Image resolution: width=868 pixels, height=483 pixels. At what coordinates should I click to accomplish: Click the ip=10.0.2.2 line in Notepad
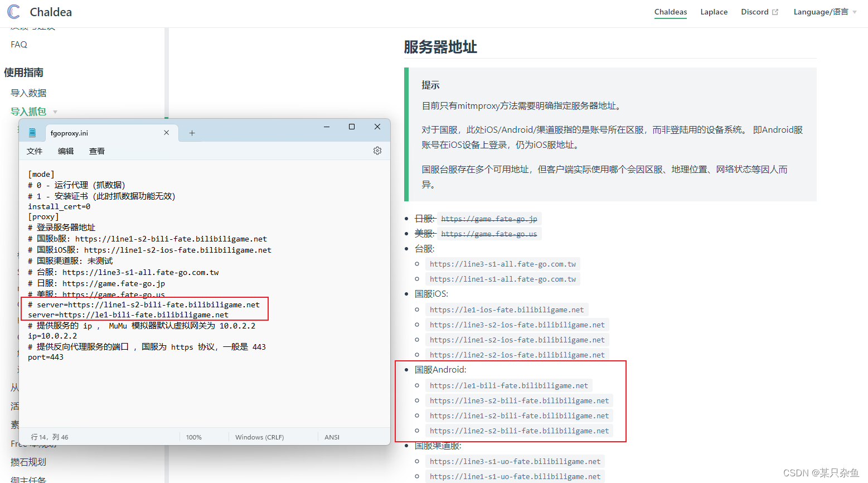point(52,336)
